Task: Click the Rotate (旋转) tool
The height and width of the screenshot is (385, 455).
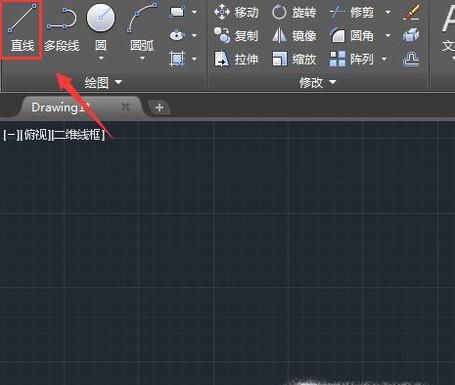Action: [x=294, y=13]
